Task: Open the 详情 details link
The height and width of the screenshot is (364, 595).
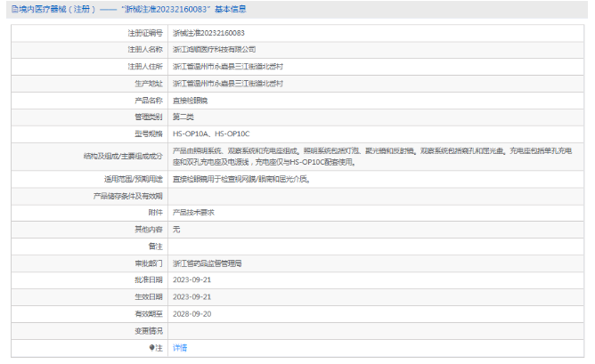Action: click(x=180, y=347)
